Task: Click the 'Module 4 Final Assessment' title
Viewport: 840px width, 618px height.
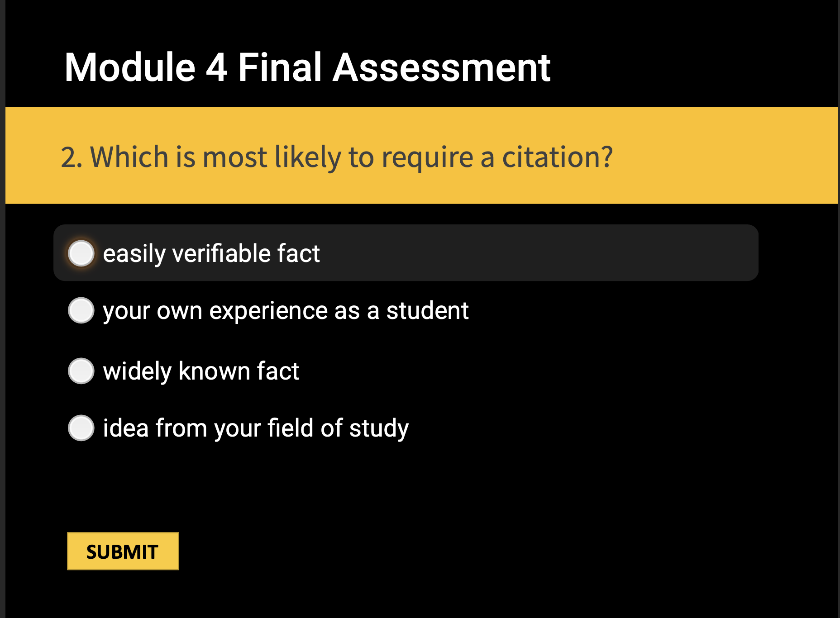Action: (307, 68)
